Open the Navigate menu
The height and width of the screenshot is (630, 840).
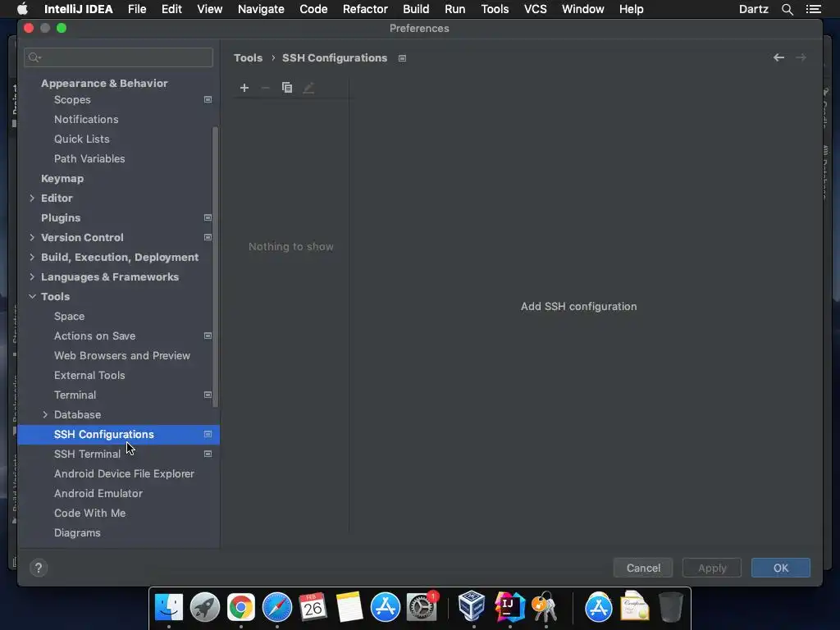pos(261,9)
